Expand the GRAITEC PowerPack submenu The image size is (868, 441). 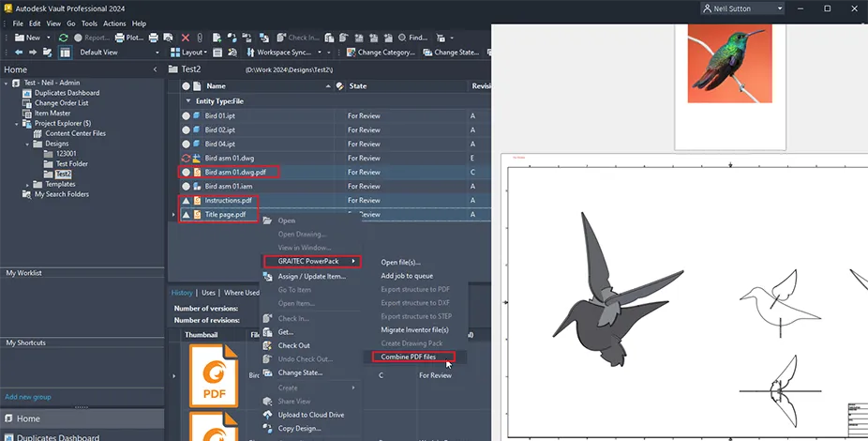pyautogui.click(x=312, y=261)
